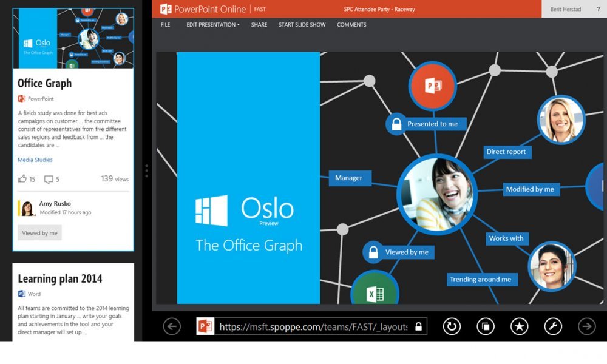The image size is (607, 364).
Task: Click the favorites star icon
Action: click(x=519, y=326)
